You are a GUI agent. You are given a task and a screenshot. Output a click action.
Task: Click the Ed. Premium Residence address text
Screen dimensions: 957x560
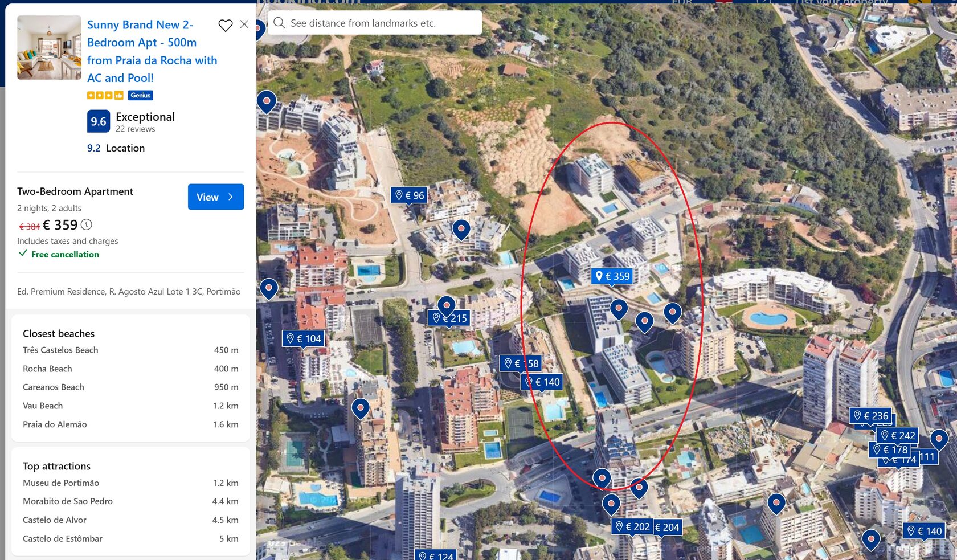pyautogui.click(x=129, y=292)
